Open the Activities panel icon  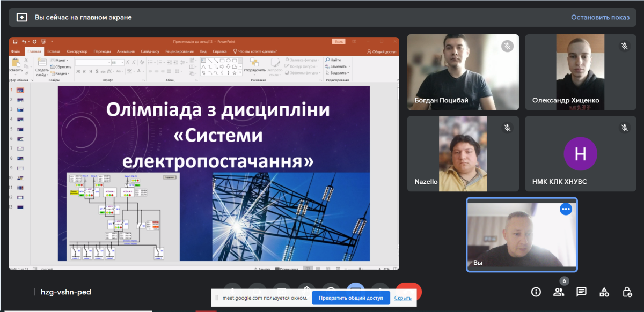(x=604, y=292)
